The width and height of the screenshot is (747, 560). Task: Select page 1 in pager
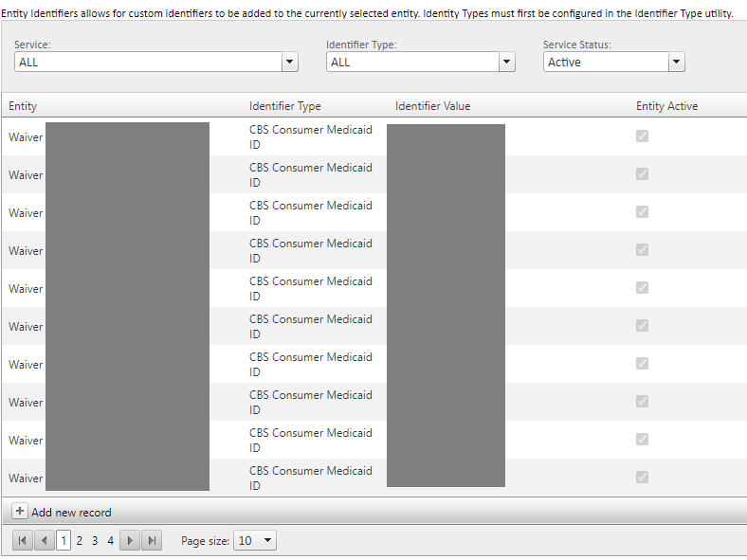click(64, 540)
